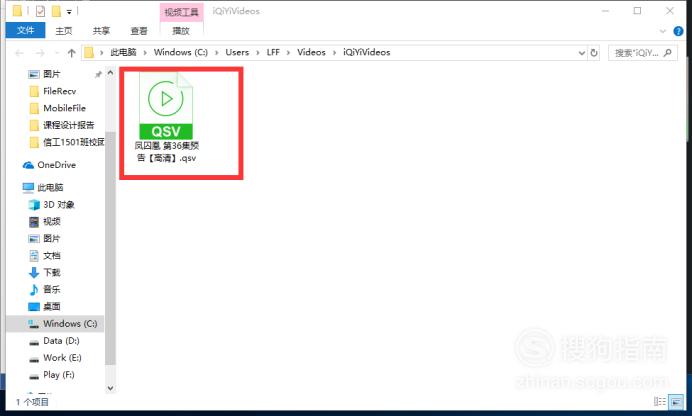692x416 pixels.
Task: Switch to the 主页 ribbon tab
Action: (64, 31)
